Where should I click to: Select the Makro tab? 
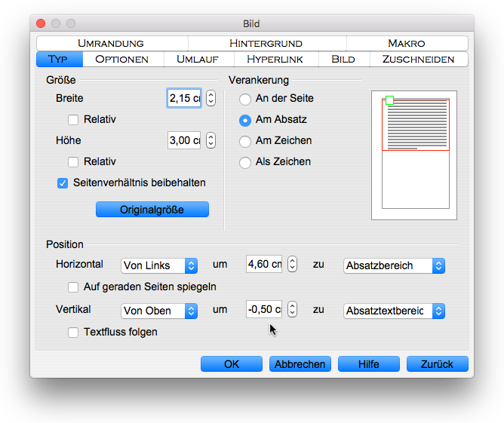[x=407, y=43]
